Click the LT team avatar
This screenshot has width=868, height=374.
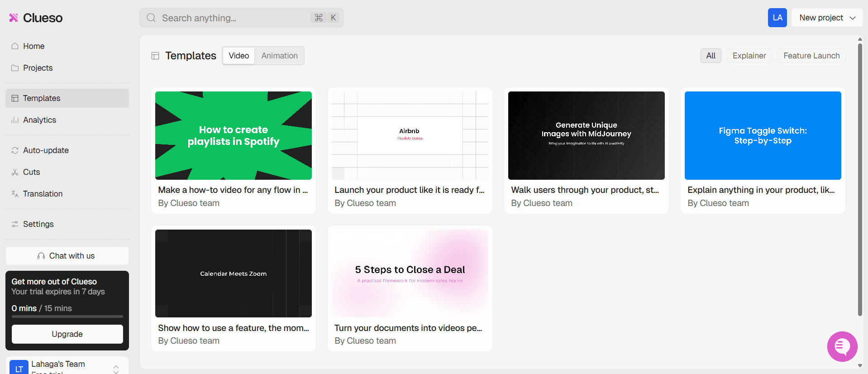pos(19,367)
